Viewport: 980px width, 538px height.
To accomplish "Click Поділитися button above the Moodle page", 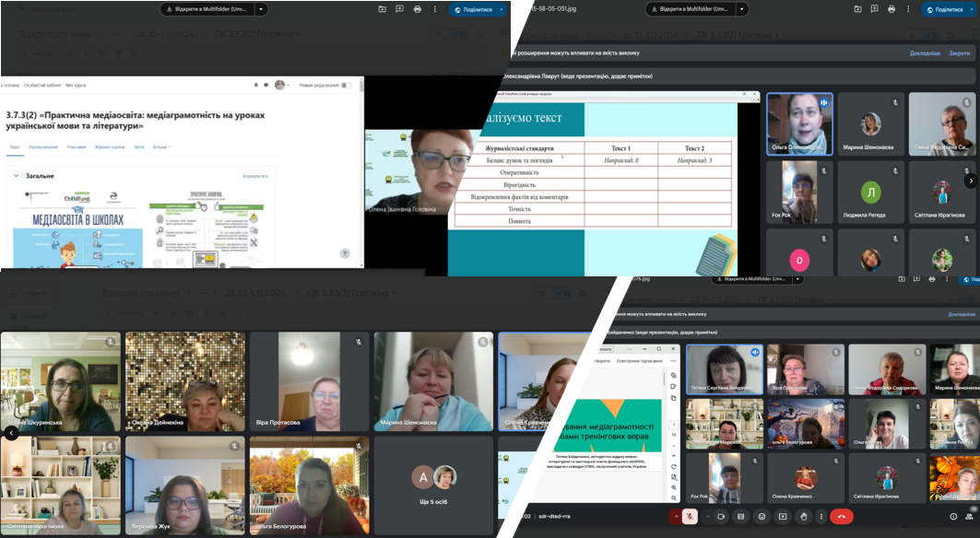I will click(473, 9).
